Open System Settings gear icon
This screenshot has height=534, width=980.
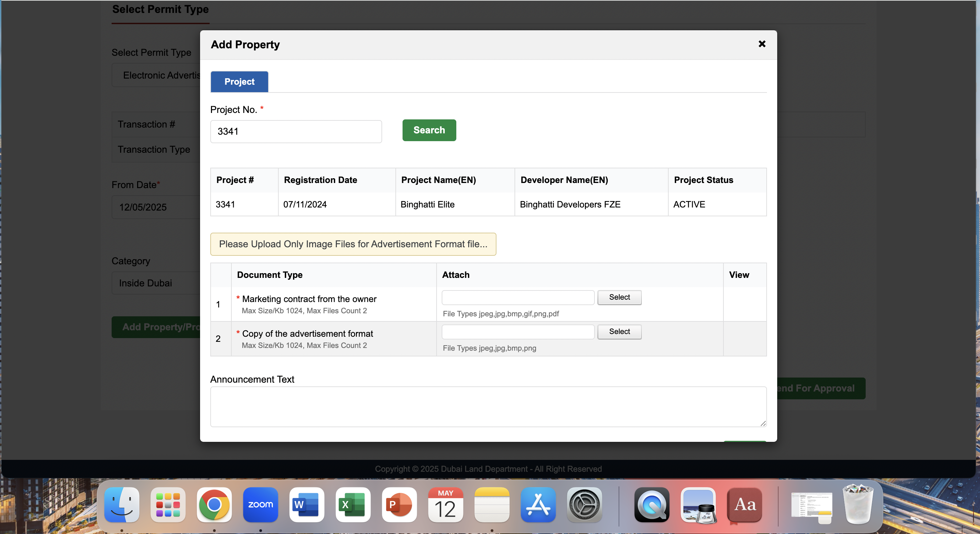click(x=584, y=505)
